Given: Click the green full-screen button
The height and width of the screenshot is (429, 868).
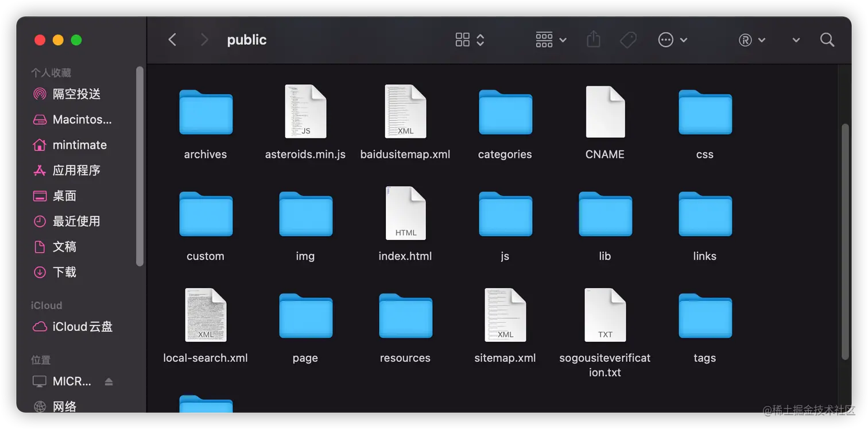Looking at the screenshot, I should pyautogui.click(x=76, y=40).
